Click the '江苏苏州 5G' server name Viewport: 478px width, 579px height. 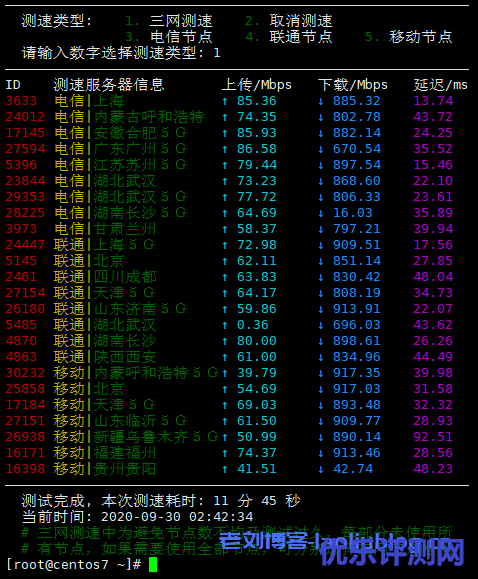point(140,165)
